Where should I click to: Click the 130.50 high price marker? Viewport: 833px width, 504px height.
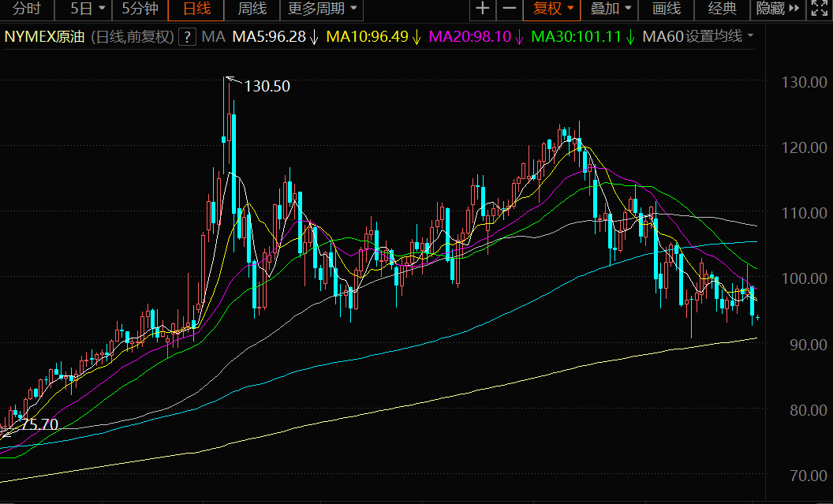(267, 86)
